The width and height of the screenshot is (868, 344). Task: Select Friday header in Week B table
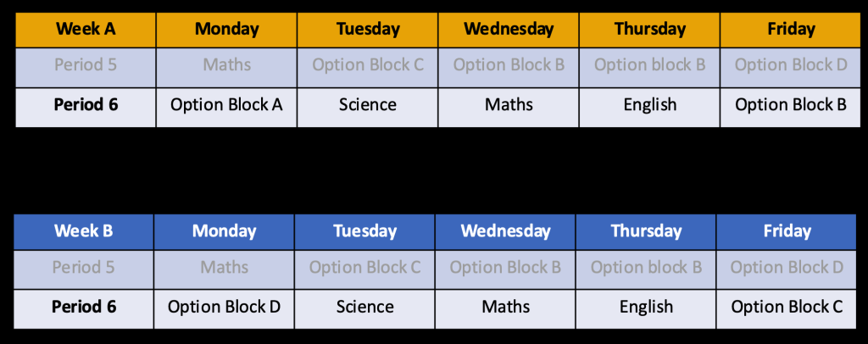[x=787, y=230]
